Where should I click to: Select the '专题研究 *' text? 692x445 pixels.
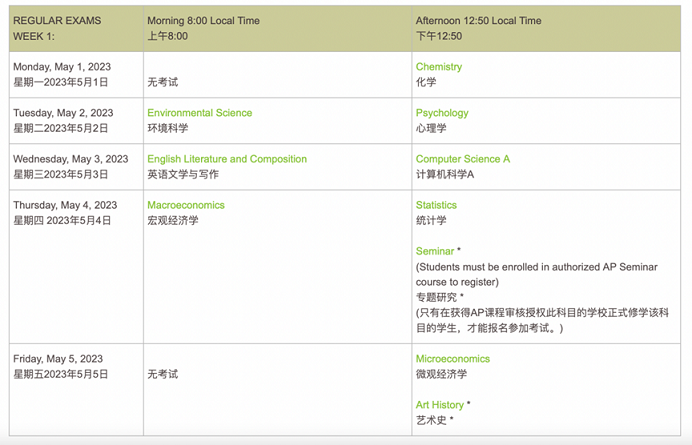point(440,297)
